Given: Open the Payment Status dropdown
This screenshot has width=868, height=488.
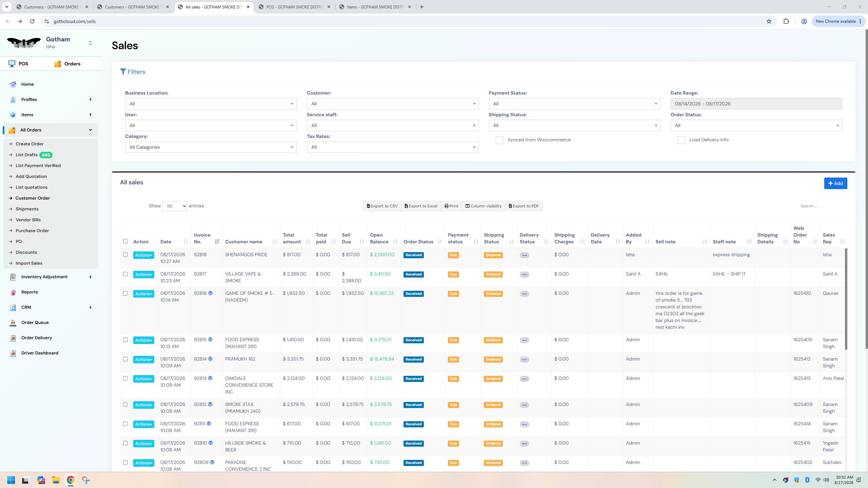Looking at the screenshot, I should click(574, 104).
